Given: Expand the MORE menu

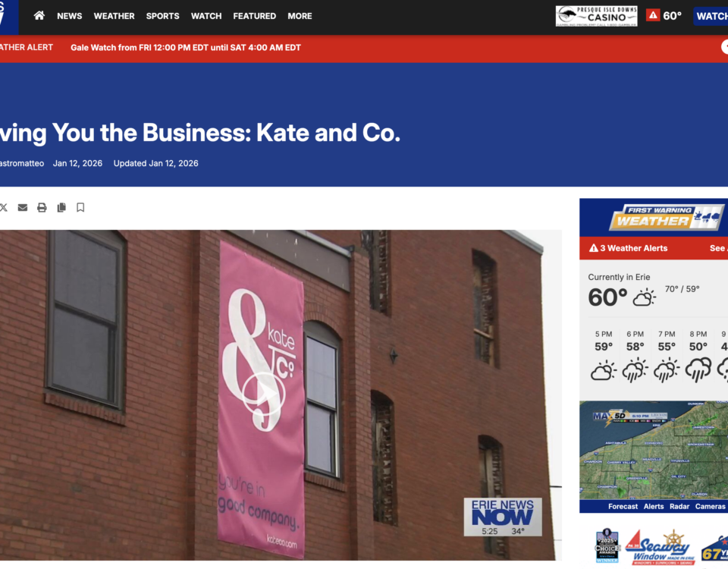Looking at the screenshot, I should coord(300,16).
